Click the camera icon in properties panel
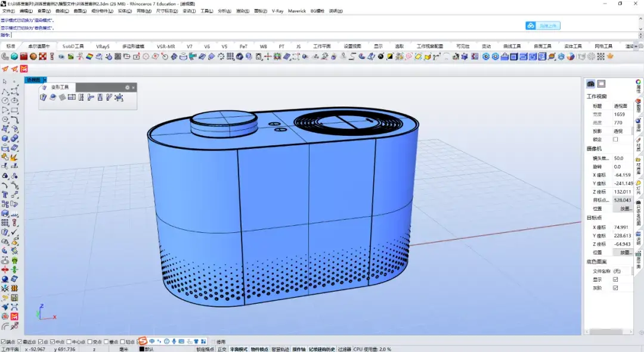The width and height of the screenshot is (644, 352). coord(591,84)
